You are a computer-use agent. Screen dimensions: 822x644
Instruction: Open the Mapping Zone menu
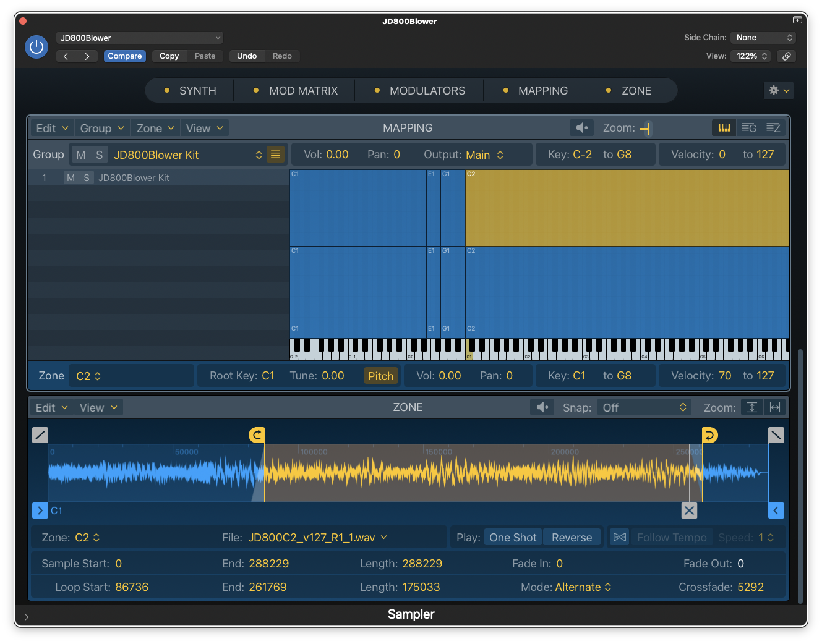pos(155,128)
